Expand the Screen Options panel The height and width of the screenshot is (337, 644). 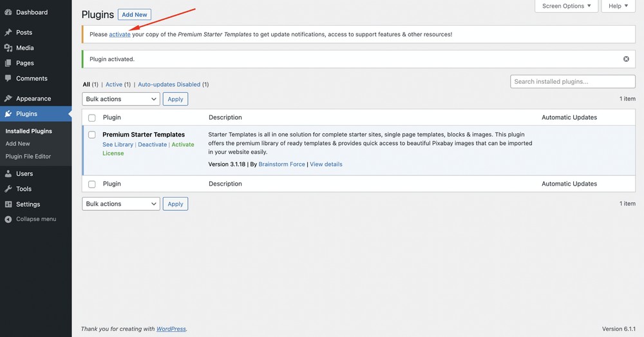[566, 6]
